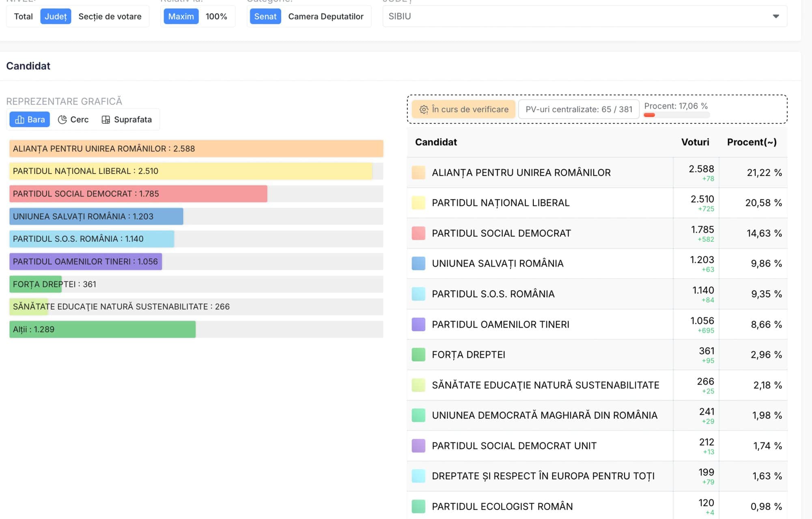Click the red progress bar under Procent
Image resolution: width=812 pixels, height=519 pixels.
[x=649, y=115]
